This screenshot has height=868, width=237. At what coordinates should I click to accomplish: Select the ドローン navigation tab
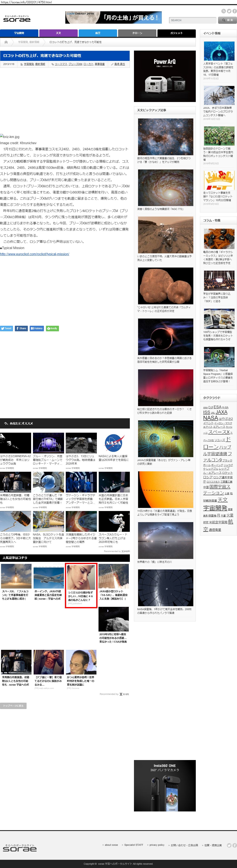[x=137, y=33]
